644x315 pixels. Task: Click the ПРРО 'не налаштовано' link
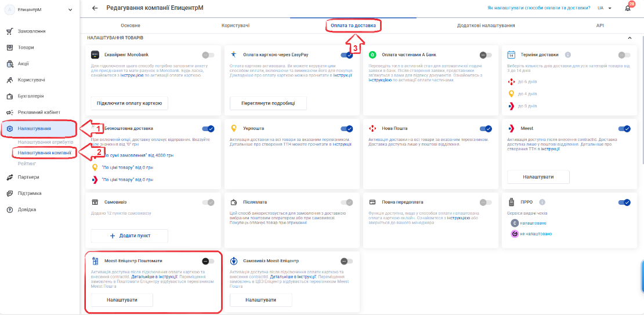click(x=536, y=234)
